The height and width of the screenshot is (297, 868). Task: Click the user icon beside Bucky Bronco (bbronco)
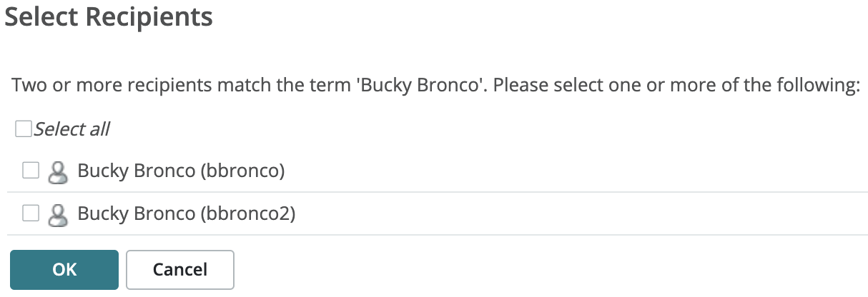coord(58,171)
